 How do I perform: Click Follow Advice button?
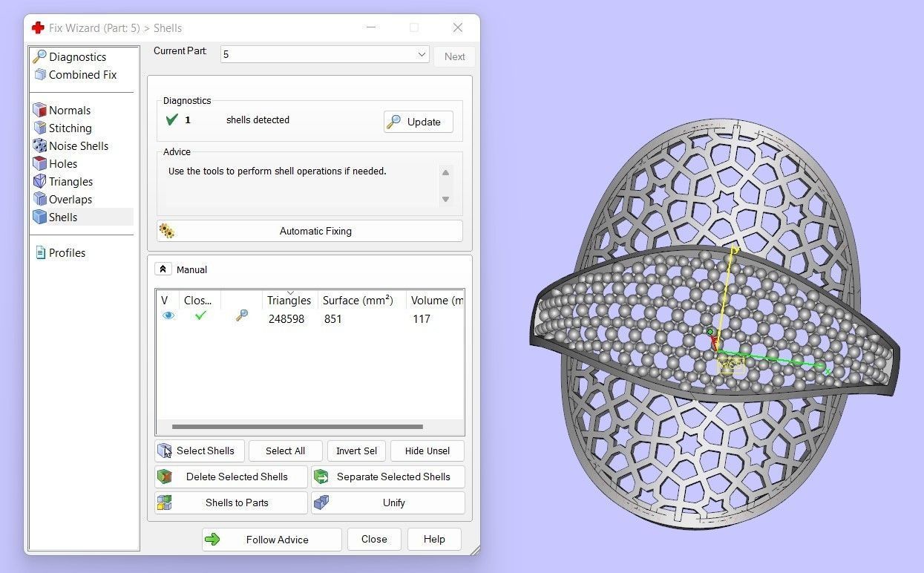coord(272,540)
